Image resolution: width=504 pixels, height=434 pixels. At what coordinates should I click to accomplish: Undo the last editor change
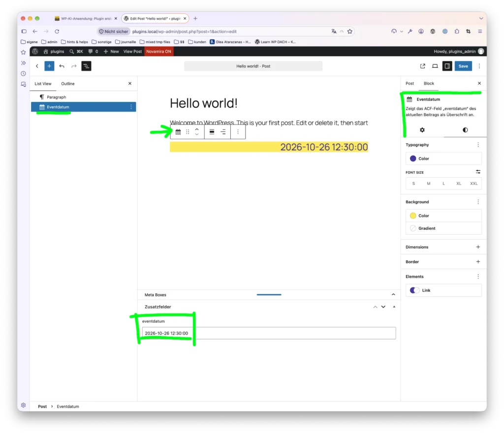coord(62,66)
